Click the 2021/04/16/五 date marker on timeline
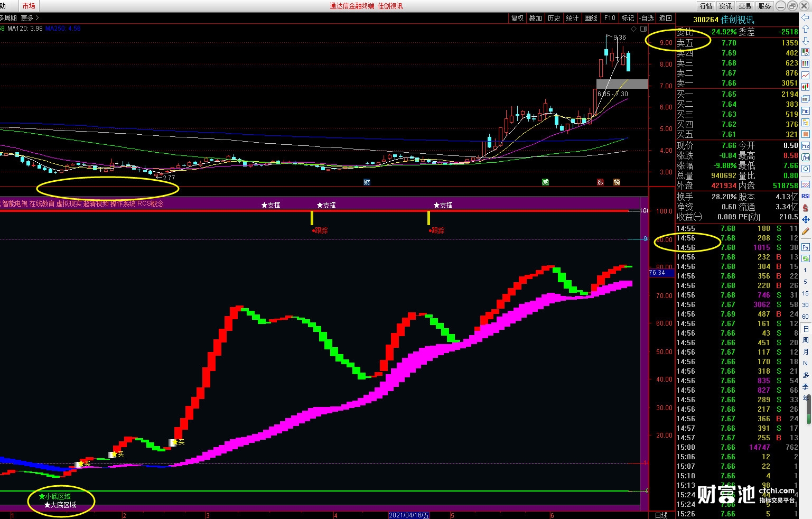This screenshot has height=519, width=812. [409, 515]
